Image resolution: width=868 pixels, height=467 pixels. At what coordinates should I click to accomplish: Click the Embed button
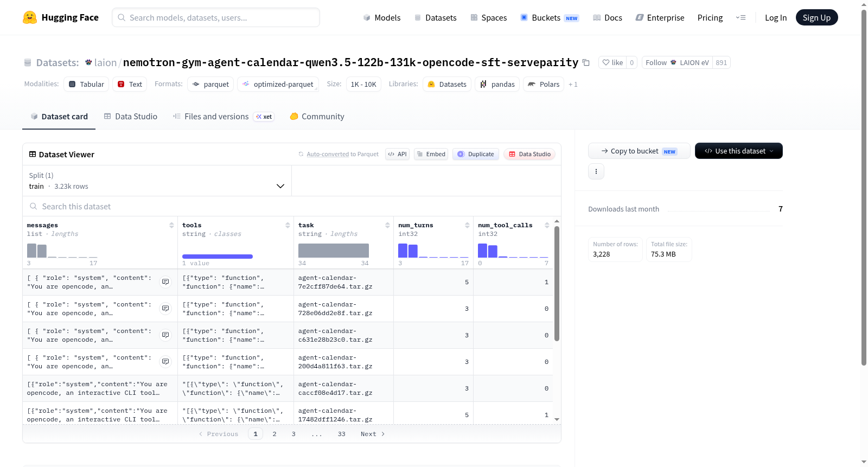(431, 154)
